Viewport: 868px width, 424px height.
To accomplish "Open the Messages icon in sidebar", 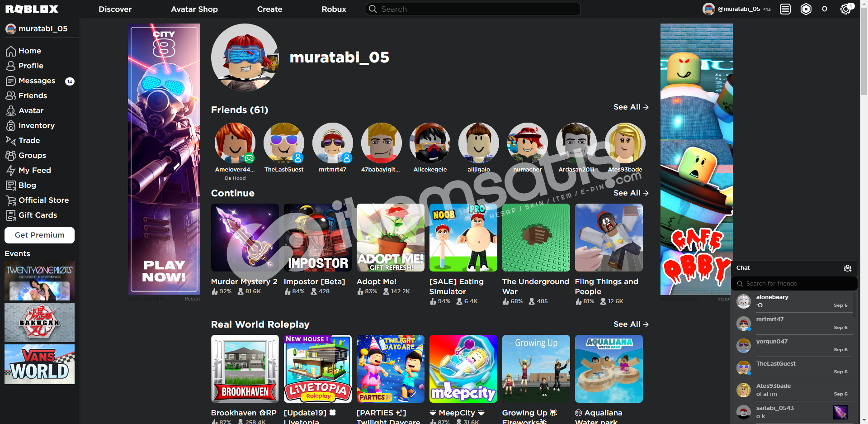I will click(x=11, y=81).
